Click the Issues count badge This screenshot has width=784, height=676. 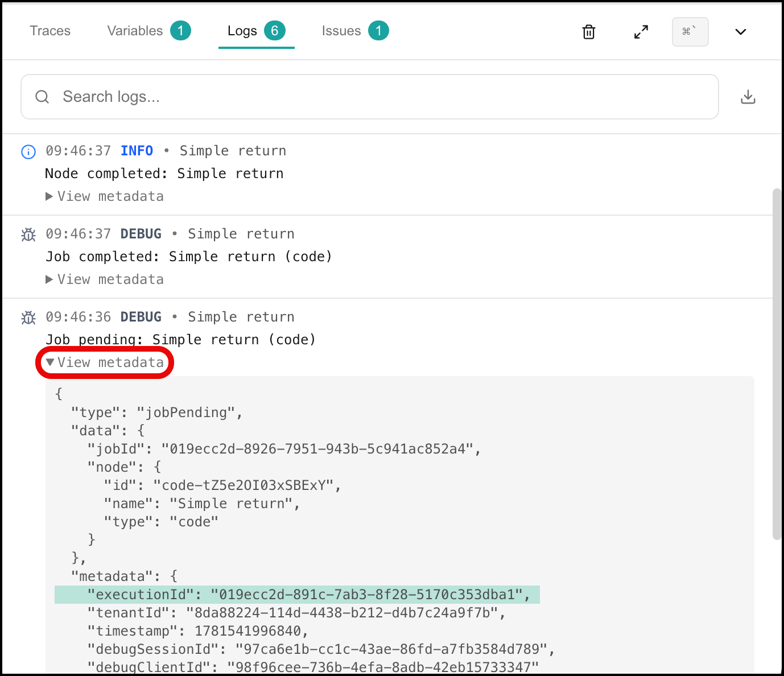(378, 31)
